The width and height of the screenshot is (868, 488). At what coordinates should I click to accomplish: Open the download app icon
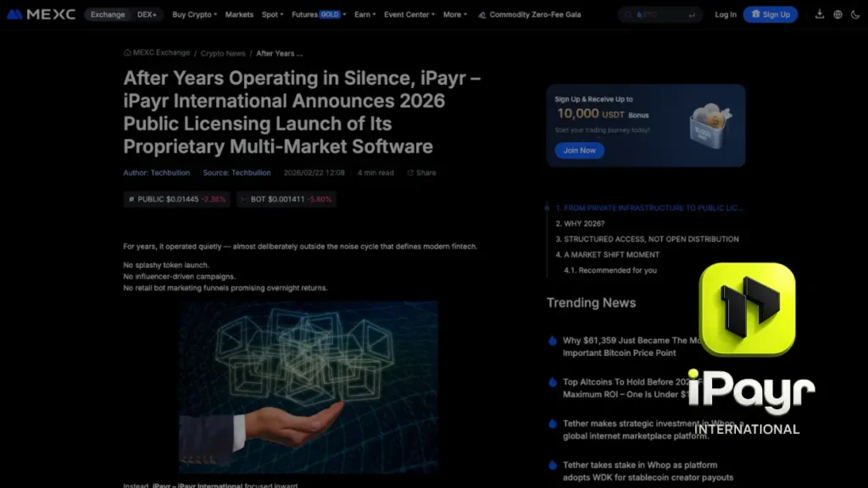818,14
